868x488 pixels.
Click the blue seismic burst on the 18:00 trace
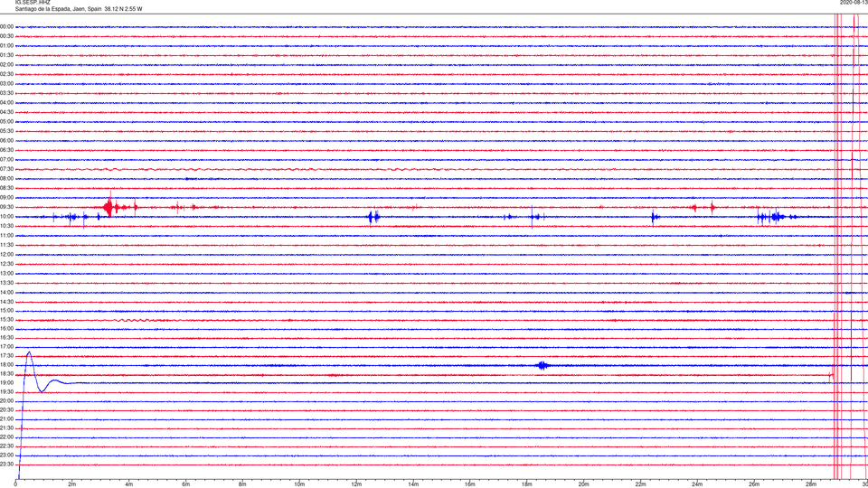(542, 365)
